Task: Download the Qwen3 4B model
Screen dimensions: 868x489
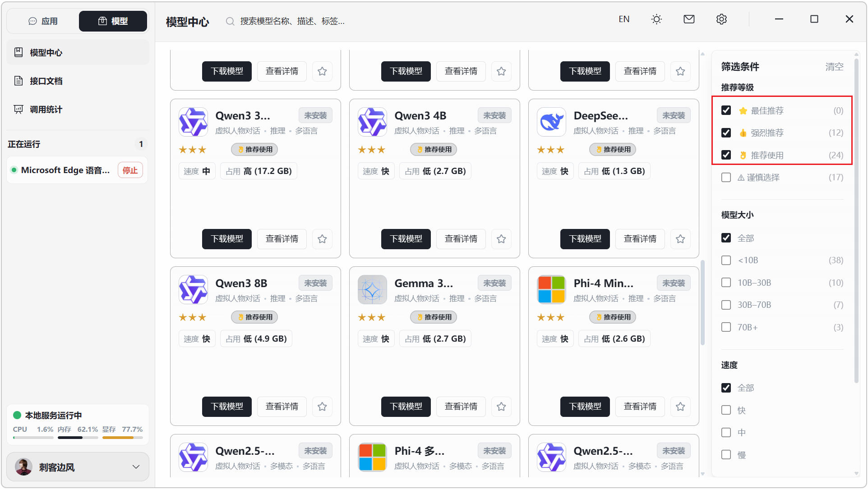Action: 406,239
